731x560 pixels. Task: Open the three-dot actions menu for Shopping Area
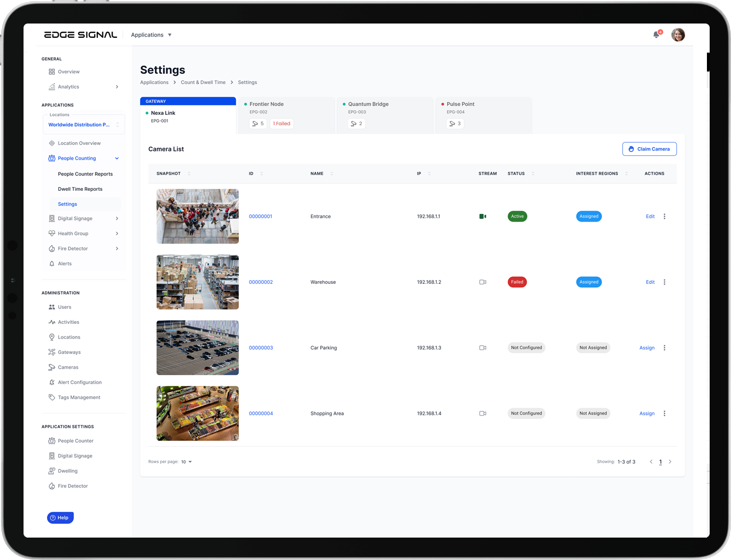pos(664,413)
